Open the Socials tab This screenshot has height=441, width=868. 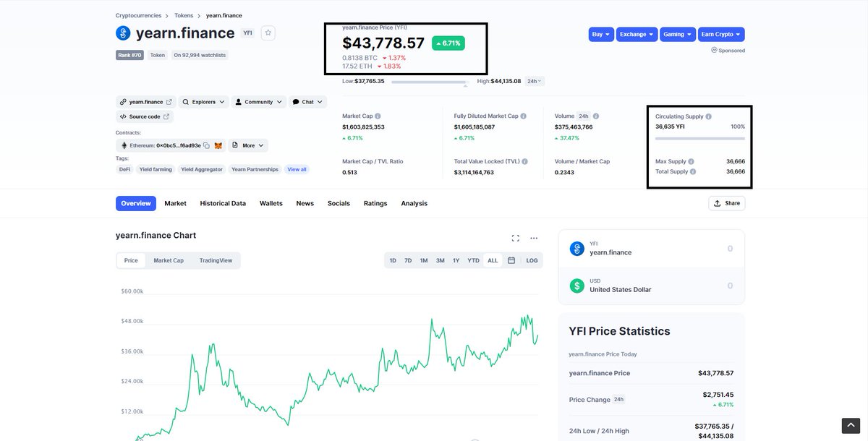point(339,203)
